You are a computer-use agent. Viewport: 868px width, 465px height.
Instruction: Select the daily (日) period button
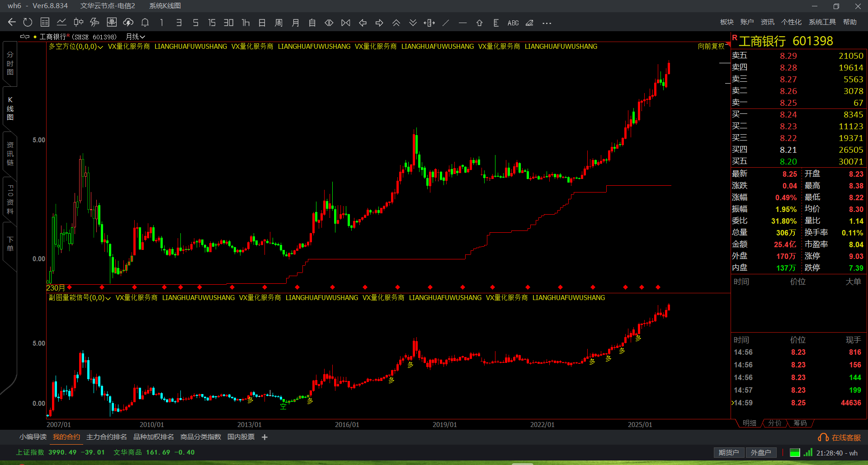click(262, 23)
